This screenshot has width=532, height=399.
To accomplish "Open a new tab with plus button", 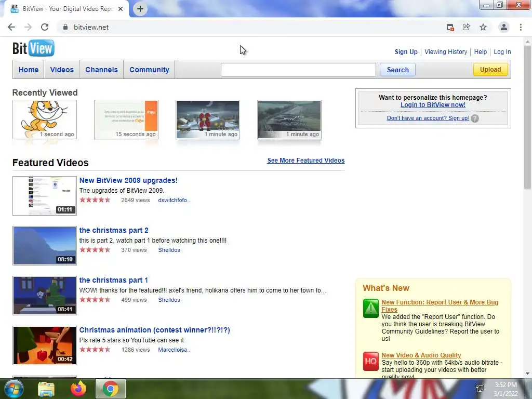I will tap(140, 9).
